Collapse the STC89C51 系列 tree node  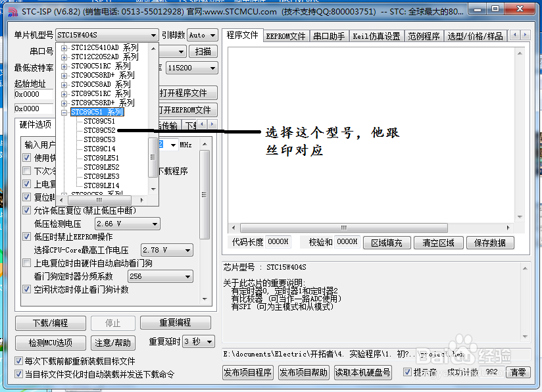point(64,112)
